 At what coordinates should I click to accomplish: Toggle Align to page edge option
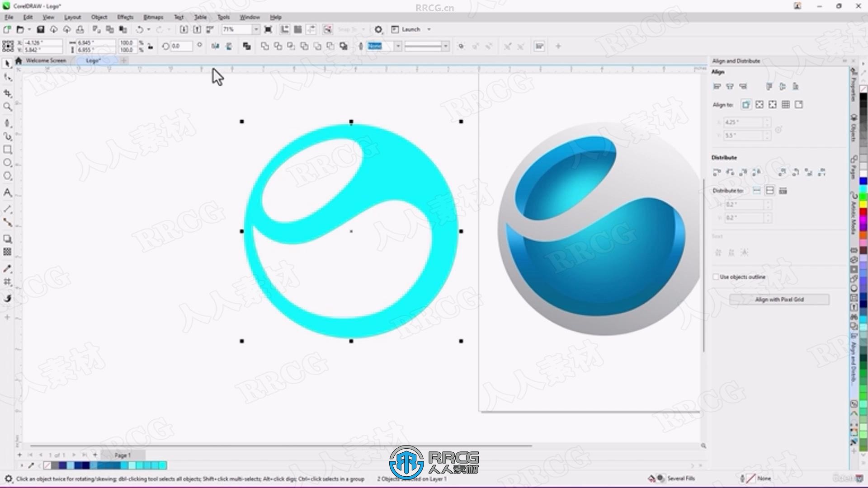click(759, 105)
